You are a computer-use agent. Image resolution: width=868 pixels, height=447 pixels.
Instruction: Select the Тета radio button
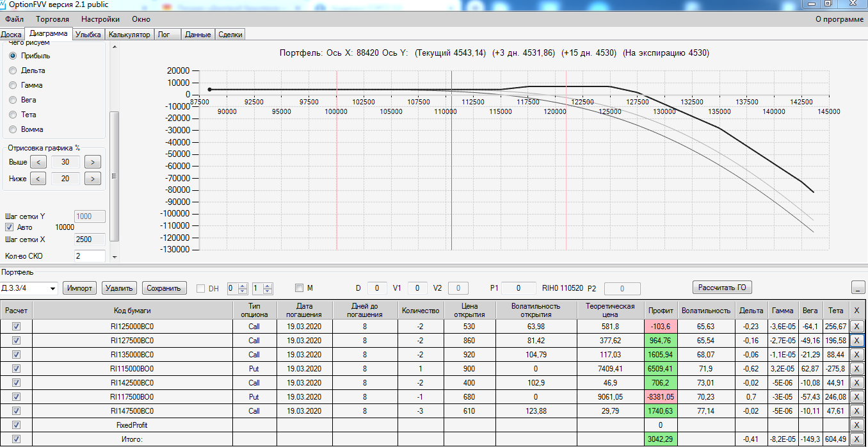(13, 115)
